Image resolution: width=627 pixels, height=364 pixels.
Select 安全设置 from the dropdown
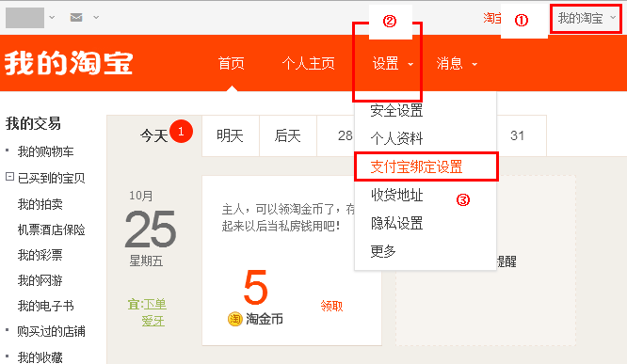pos(396,111)
